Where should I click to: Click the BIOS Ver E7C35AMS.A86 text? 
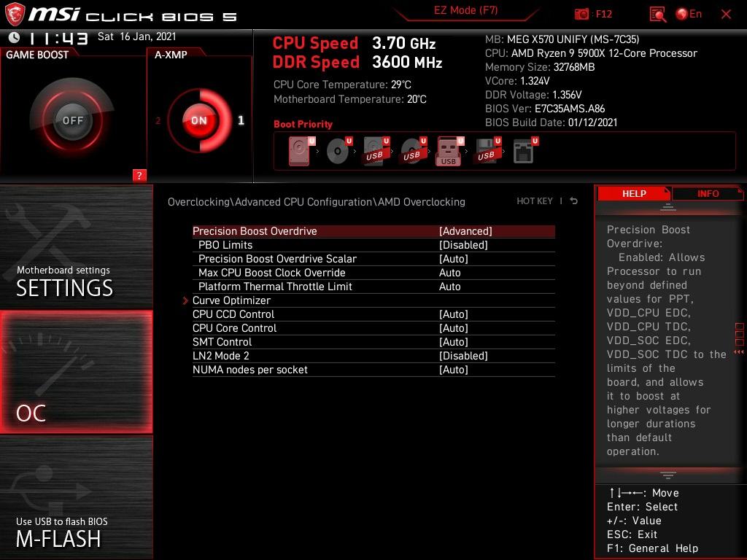(x=544, y=109)
